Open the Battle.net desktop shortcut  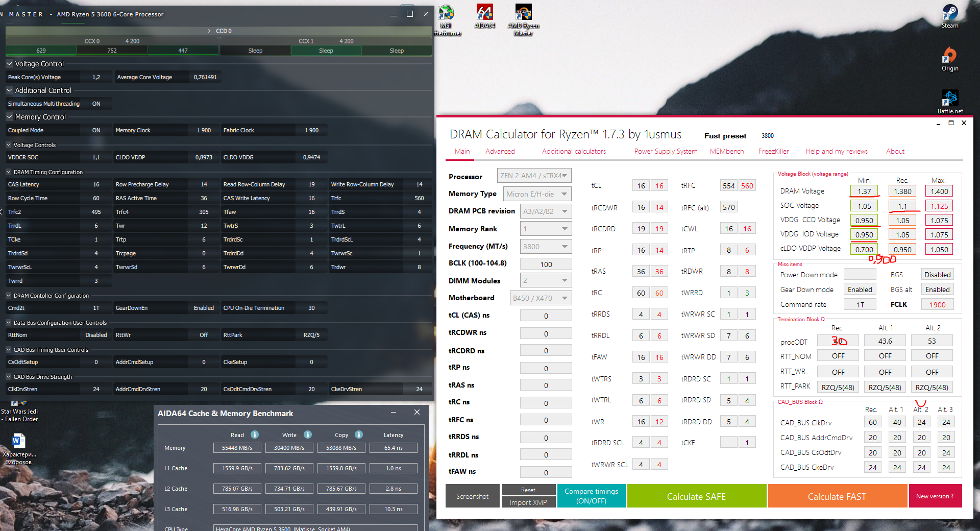(950, 102)
